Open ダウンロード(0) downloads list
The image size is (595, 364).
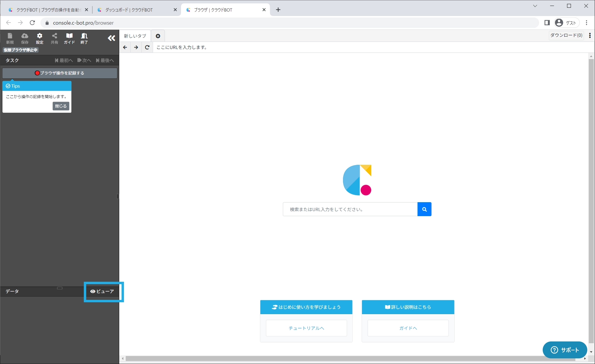pos(566,35)
